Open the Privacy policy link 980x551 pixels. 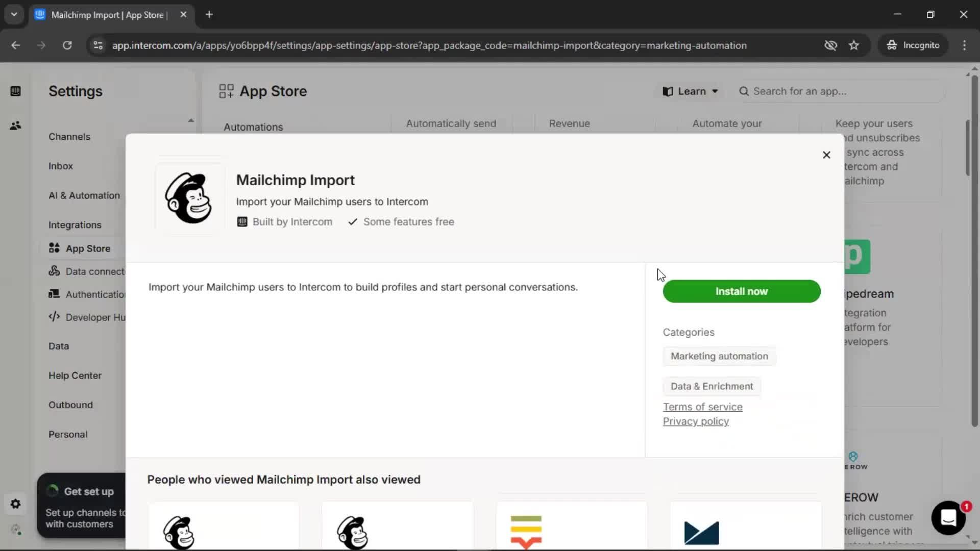click(696, 421)
